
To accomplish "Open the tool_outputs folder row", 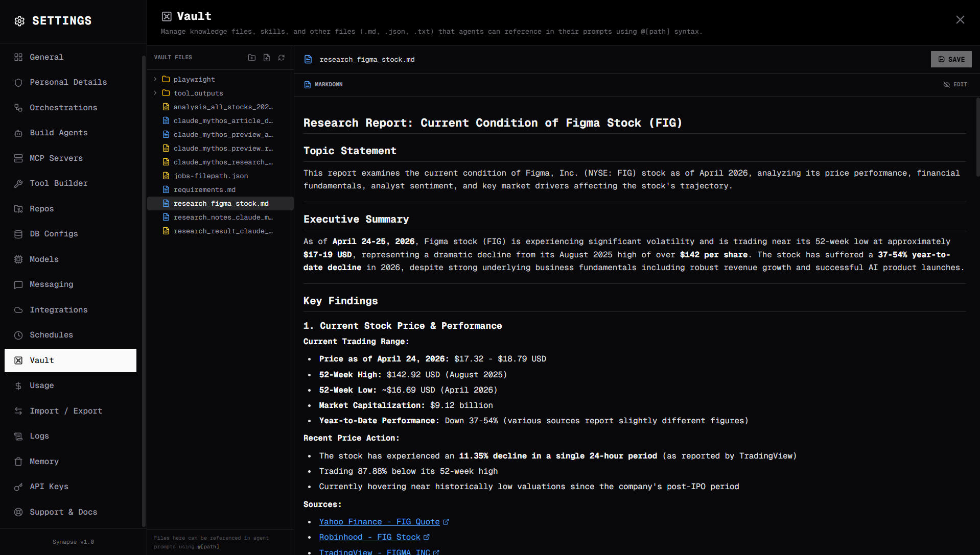I will pos(220,93).
